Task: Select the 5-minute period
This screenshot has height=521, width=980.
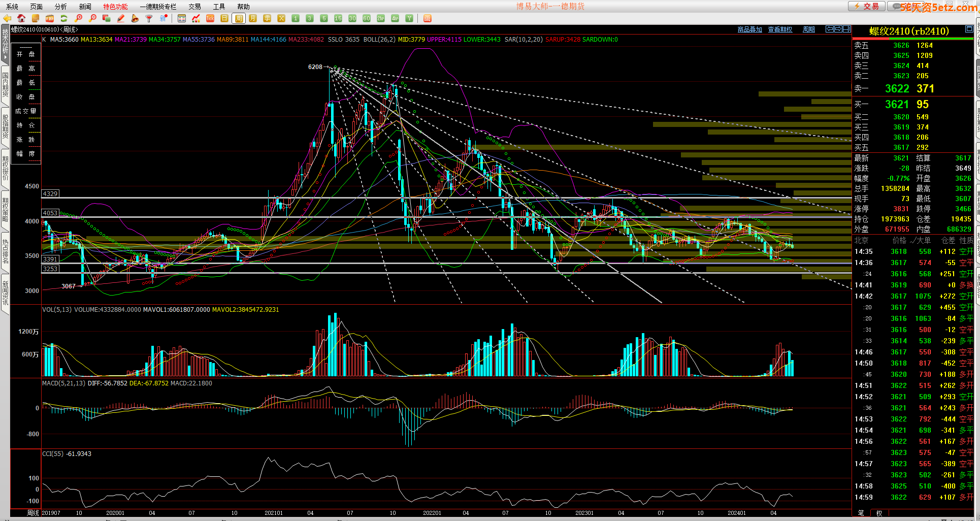Action: point(324,18)
